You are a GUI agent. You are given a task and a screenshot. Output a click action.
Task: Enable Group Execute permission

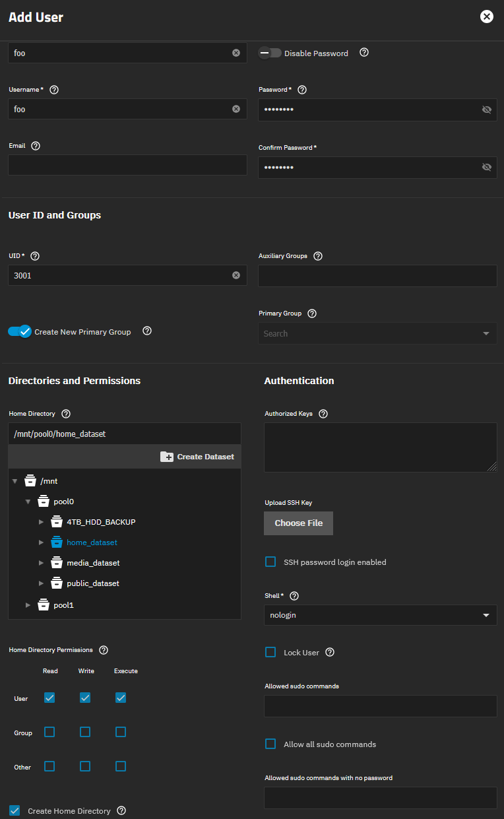pyautogui.click(x=121, y=732)
